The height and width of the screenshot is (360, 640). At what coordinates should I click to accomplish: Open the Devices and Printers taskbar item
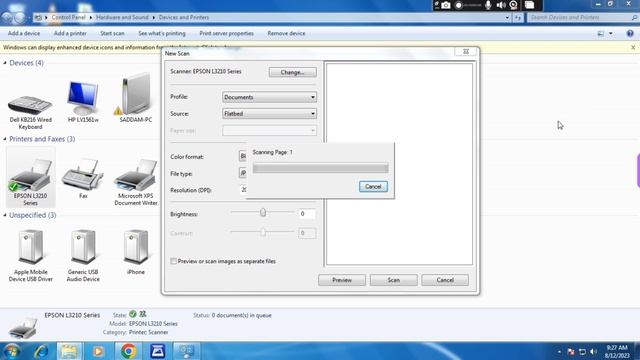point(187,351)
